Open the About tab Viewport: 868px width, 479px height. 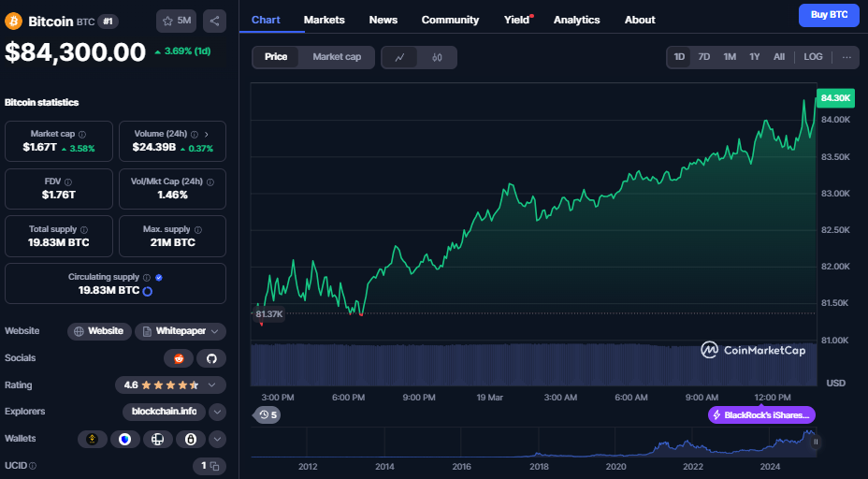tap(640, 20)
